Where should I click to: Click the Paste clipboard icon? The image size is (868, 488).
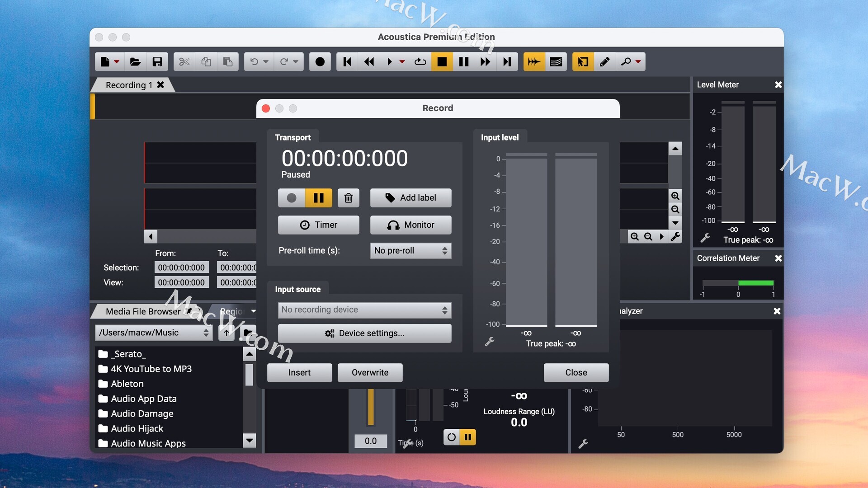(228, 62)
